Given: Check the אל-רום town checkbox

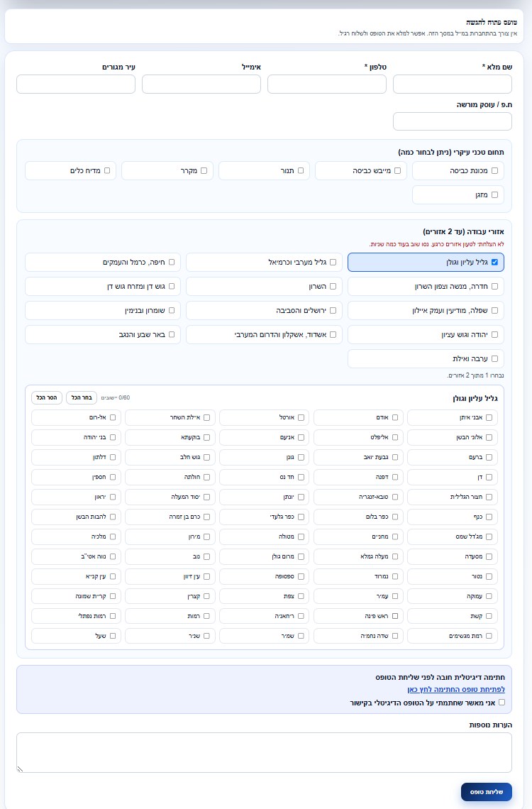Looking at the screenshot, I should tap(112, 418).
